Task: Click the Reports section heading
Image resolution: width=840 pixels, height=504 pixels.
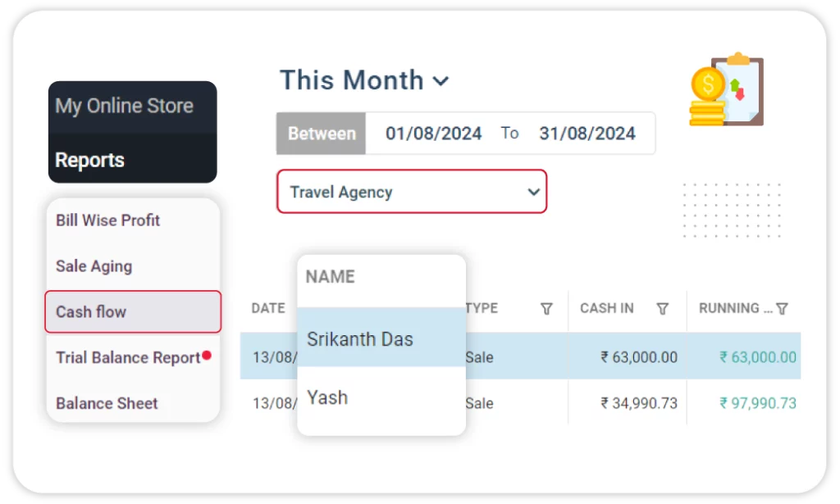Action: click(90, 160)
